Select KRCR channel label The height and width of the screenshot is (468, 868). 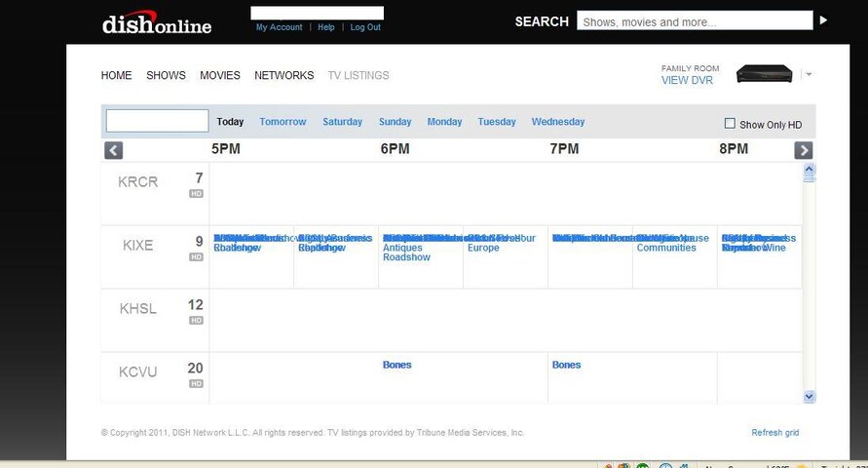pyautogui.click(x=137, y=181)
